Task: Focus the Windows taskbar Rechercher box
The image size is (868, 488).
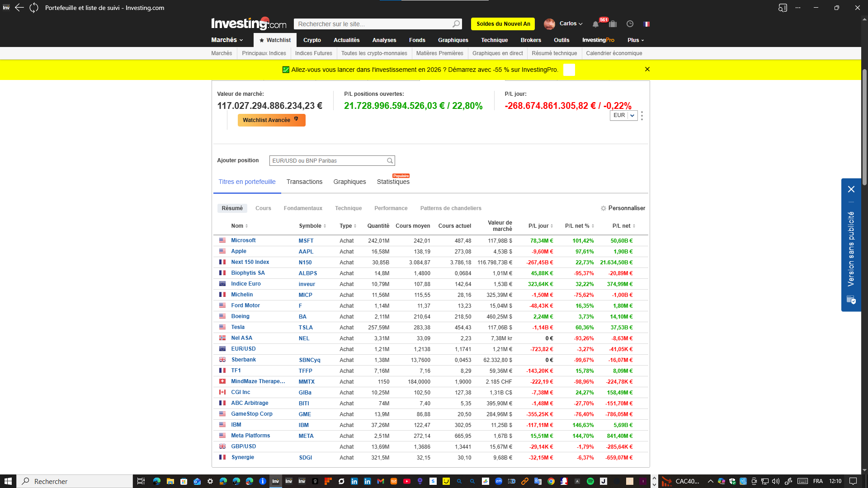Action: 75,481
